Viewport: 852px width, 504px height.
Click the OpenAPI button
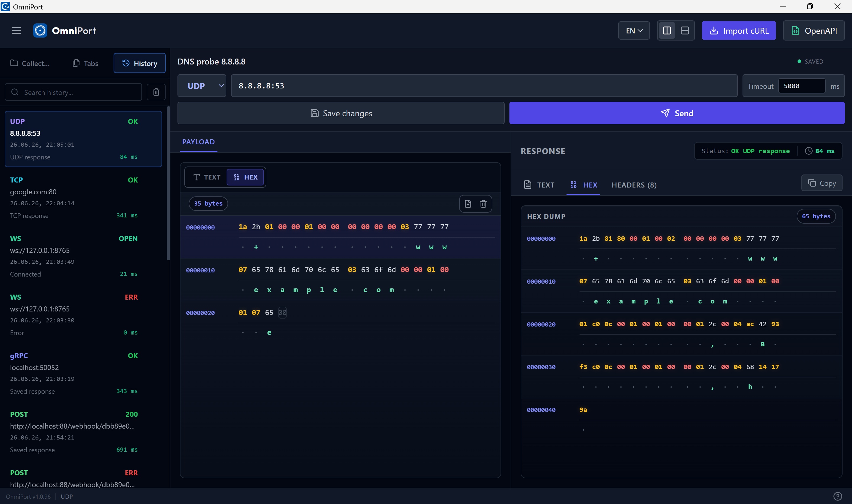[814, 30]
